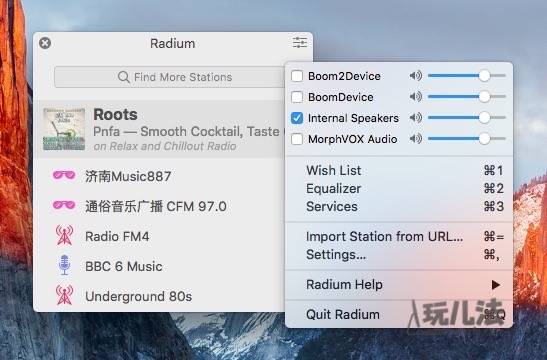Enable the Boom2Device output checkbox
Viewport: 547px width, 360px height.
pyautogui.click(x=297, y=76)
